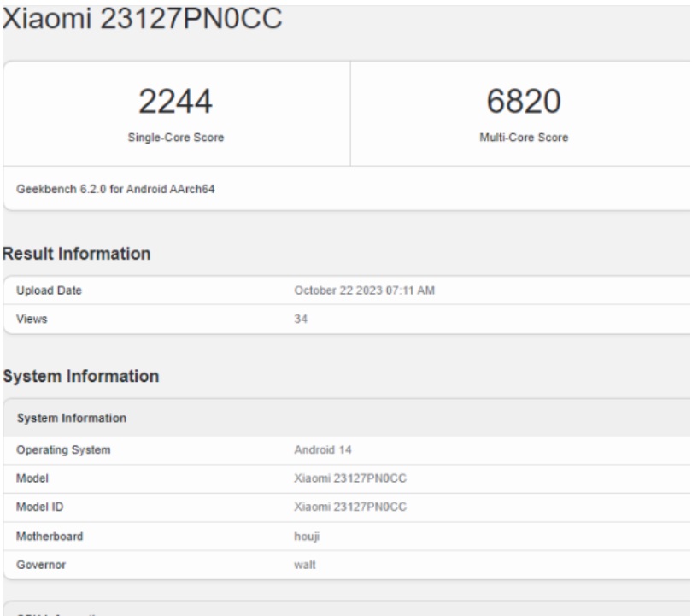The width and height of the screenshot is (692, 616).
Task: Select the houji motherboard value
Action: [x=307, y=537]
